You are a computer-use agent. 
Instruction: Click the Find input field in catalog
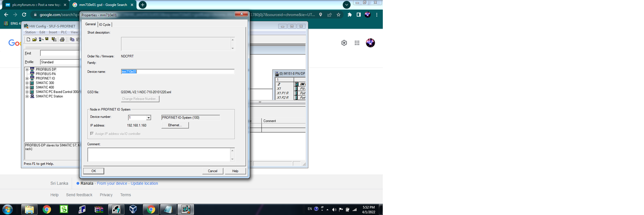60,53
